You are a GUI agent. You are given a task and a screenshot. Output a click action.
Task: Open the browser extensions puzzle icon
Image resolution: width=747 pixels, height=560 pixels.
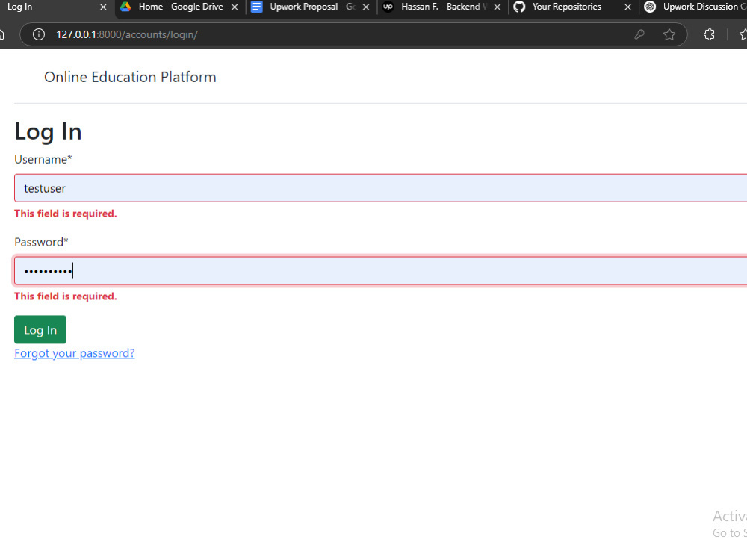point(709,34)
